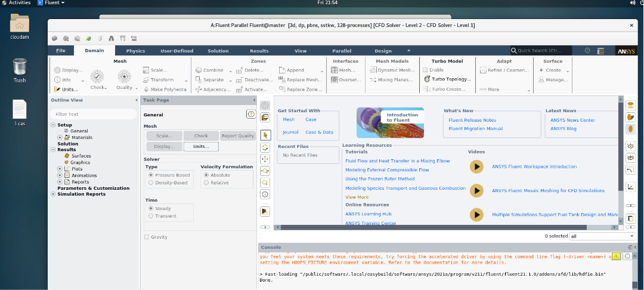Switch to the Parallel tab

pos(342,51)
